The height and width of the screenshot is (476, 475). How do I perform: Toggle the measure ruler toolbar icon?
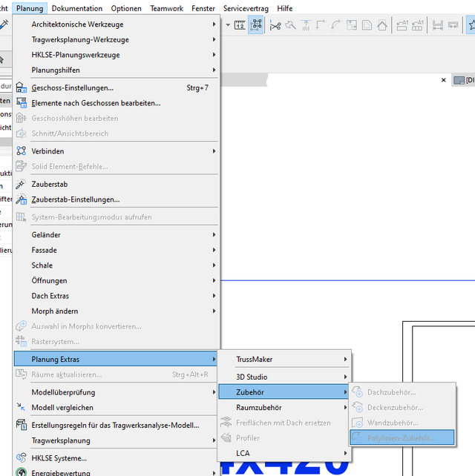(240, 25)
